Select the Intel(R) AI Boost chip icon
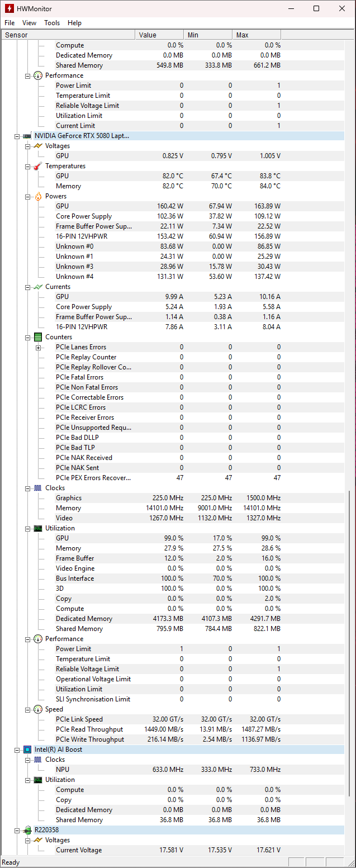The height and width of the screenshot is (868, 356). pyautogui.click(x=27, y=750)
